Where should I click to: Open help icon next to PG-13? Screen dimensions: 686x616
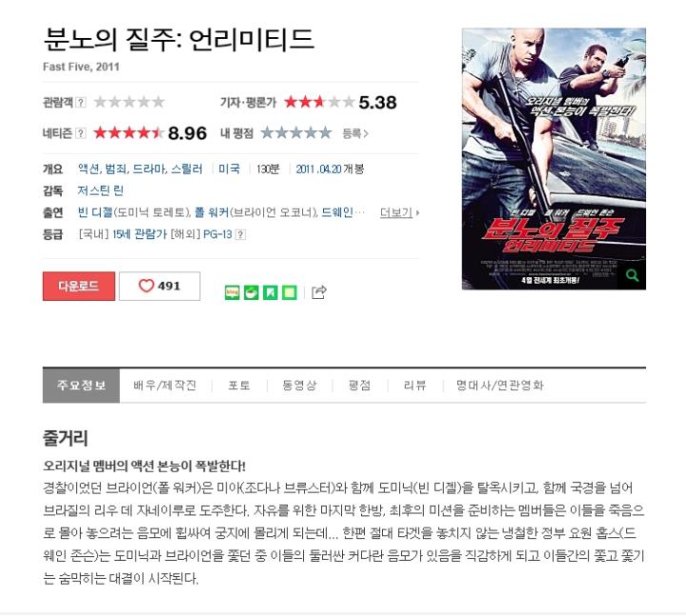240,235
